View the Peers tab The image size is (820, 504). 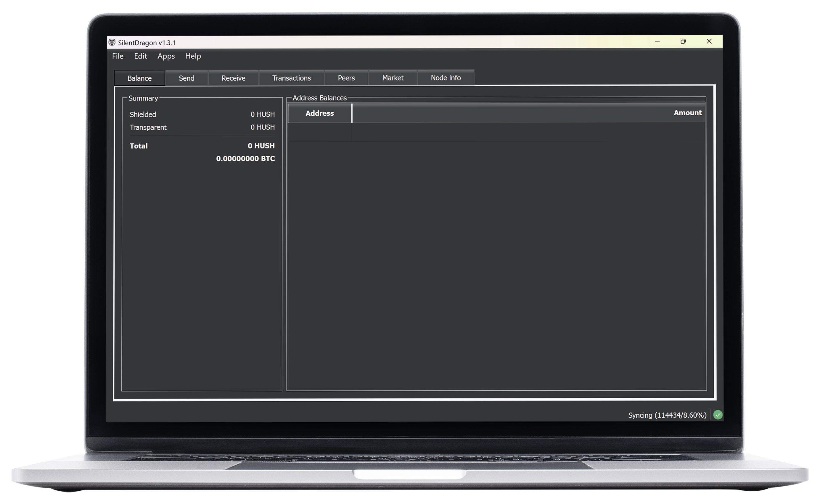346,78
